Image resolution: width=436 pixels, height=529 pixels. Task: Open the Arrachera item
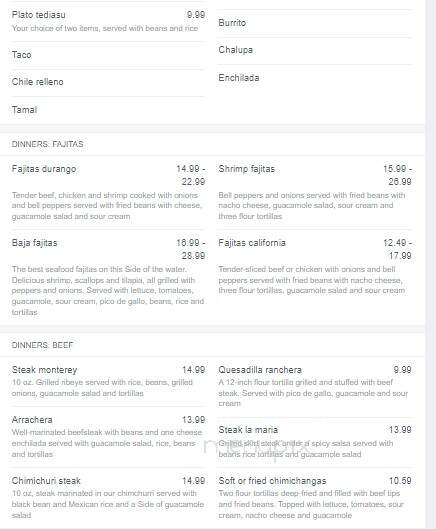(x=32, y=420)
